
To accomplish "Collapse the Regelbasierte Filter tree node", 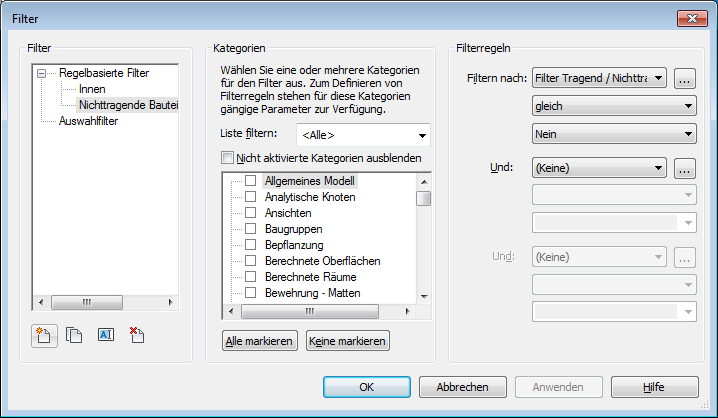I will click(x=41, y=73).
